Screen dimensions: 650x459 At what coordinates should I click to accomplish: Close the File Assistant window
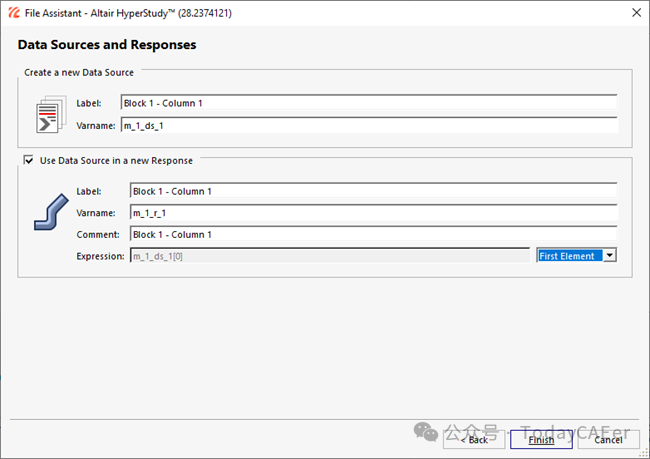635,12
